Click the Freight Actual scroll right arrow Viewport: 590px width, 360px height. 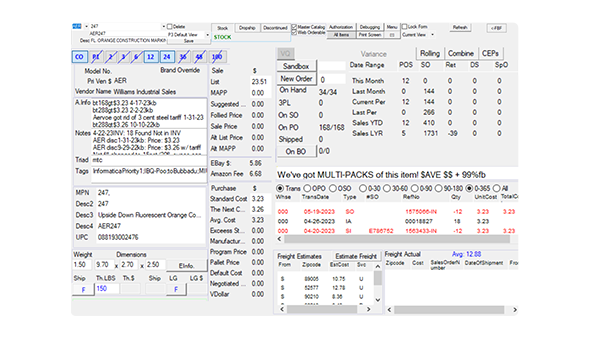click(514, 310)
